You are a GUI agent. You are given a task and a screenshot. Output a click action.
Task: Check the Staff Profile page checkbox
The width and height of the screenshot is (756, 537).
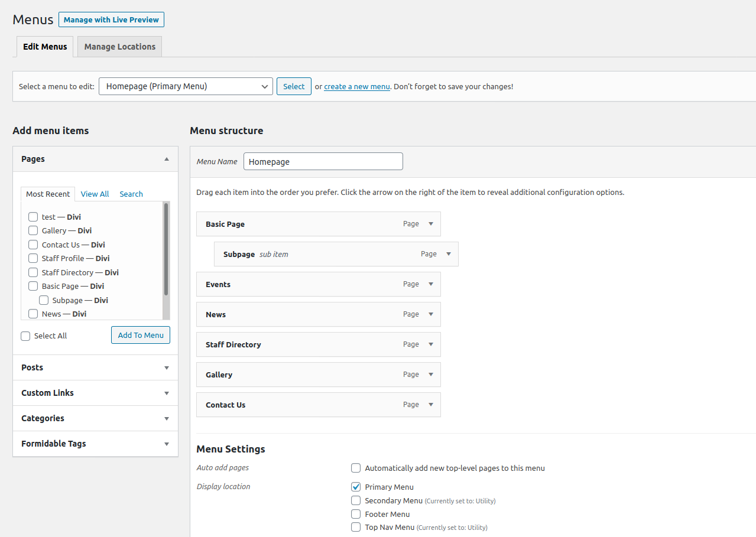pyautogui.click(x=33, y=258)
